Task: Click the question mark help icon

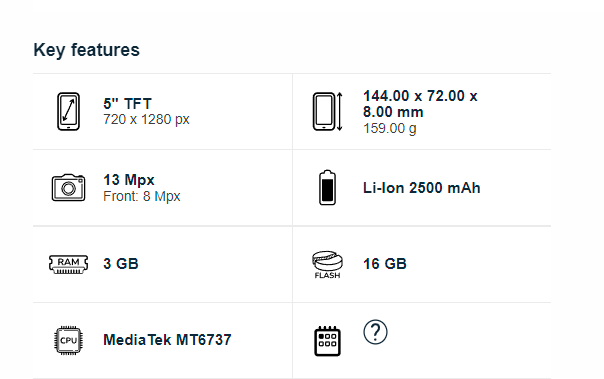Action: coord(375,332)
